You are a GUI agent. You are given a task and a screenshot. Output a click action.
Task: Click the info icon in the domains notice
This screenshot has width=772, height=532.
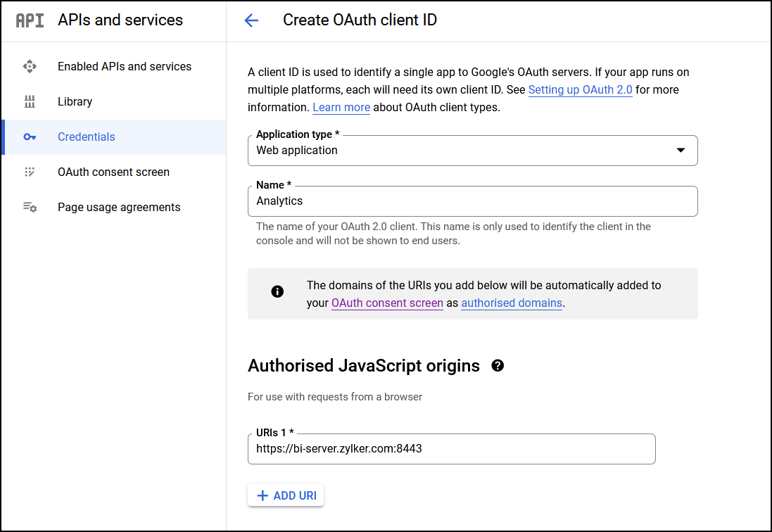click(277, 291)
